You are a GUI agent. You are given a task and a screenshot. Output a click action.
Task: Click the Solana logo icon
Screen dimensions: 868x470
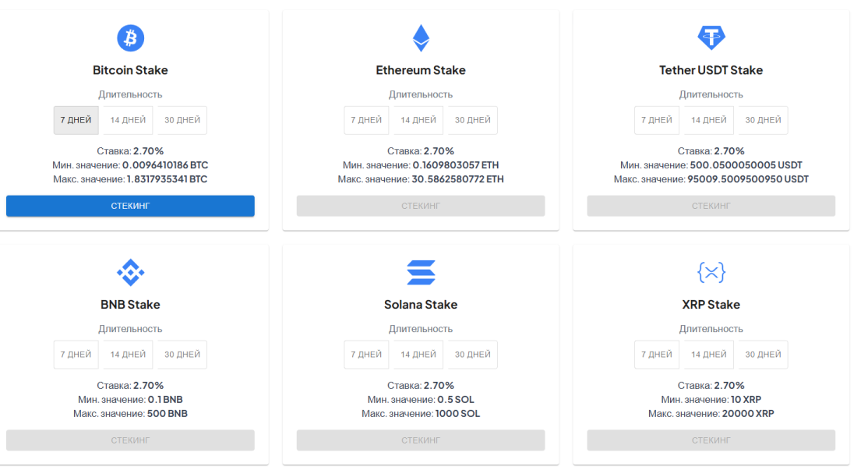pos(421,272)
